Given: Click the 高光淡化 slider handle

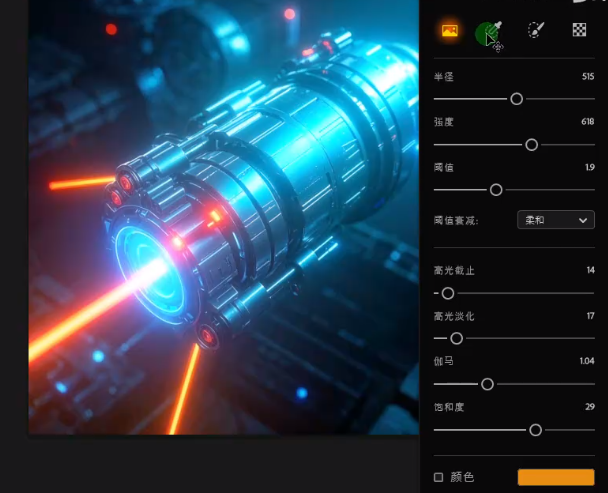Looking at the screenshot, I should (x=456, y=339).
